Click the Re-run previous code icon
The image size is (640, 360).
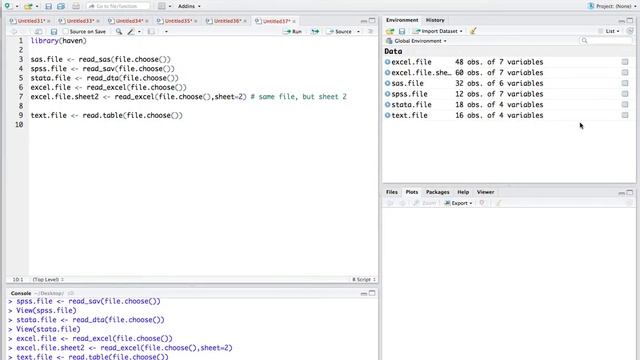click(315, 31)
